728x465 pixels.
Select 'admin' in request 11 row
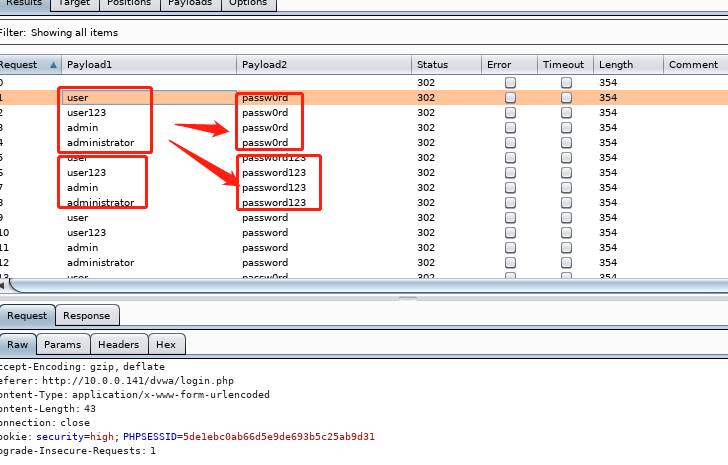tap(83, 248)
